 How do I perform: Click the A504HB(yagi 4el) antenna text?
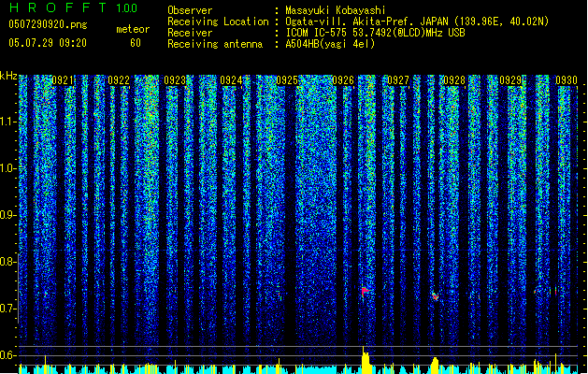pos(330,44)
